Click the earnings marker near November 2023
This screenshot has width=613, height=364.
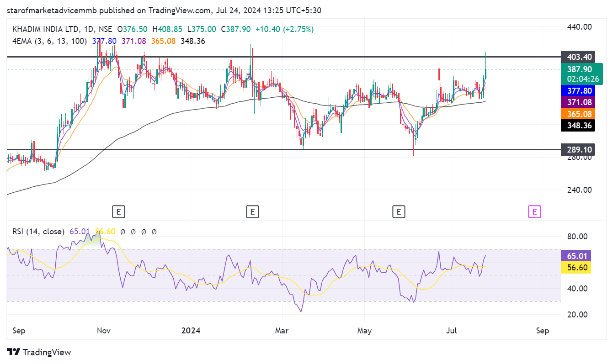pyautogui.click(x=118, y=211)
